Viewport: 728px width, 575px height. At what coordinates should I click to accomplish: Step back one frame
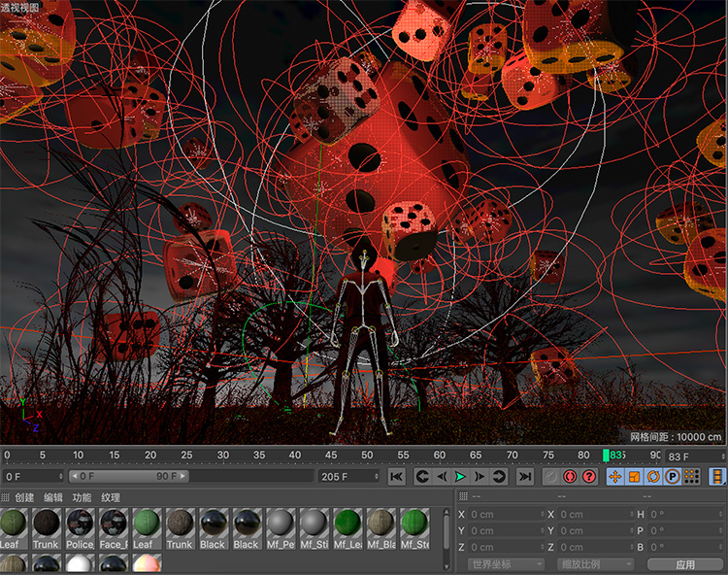coord(442,477)
